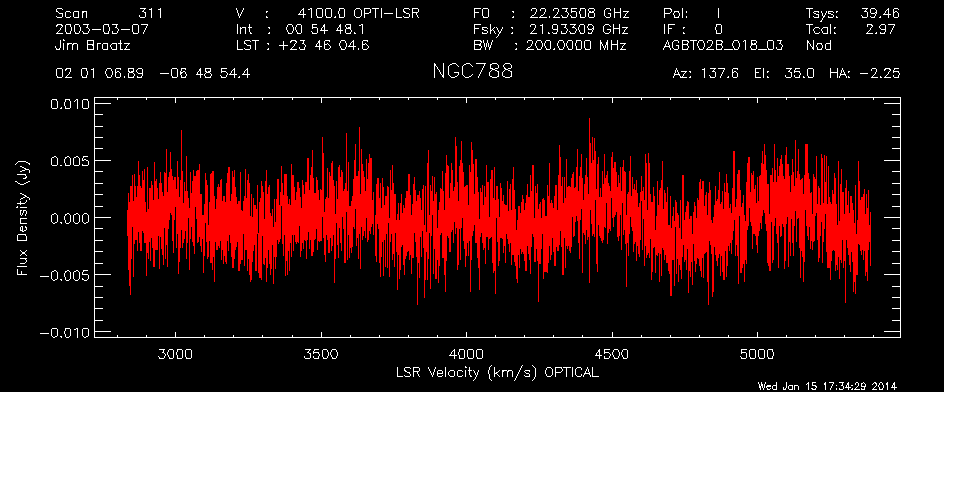The width and height of the screenshot is (962, 490).
Task: Click the Tcal value 2.97
Action: [x=882, y=29]
